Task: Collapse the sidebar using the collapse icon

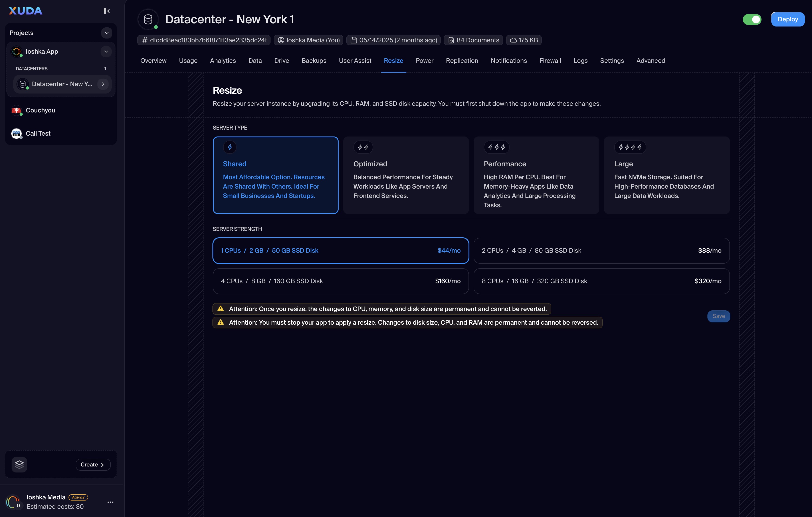Action: [x=107, y=11]
